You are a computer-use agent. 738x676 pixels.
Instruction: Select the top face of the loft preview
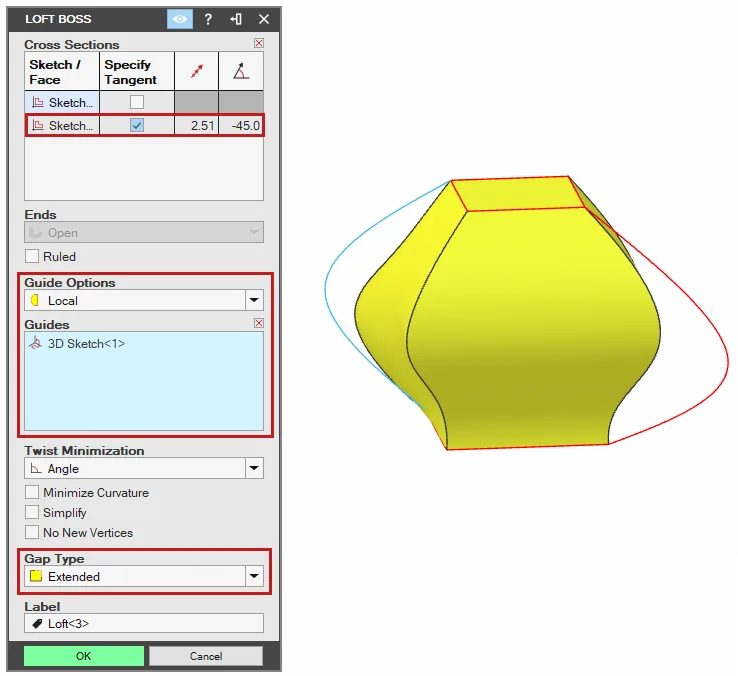(518, 194)
